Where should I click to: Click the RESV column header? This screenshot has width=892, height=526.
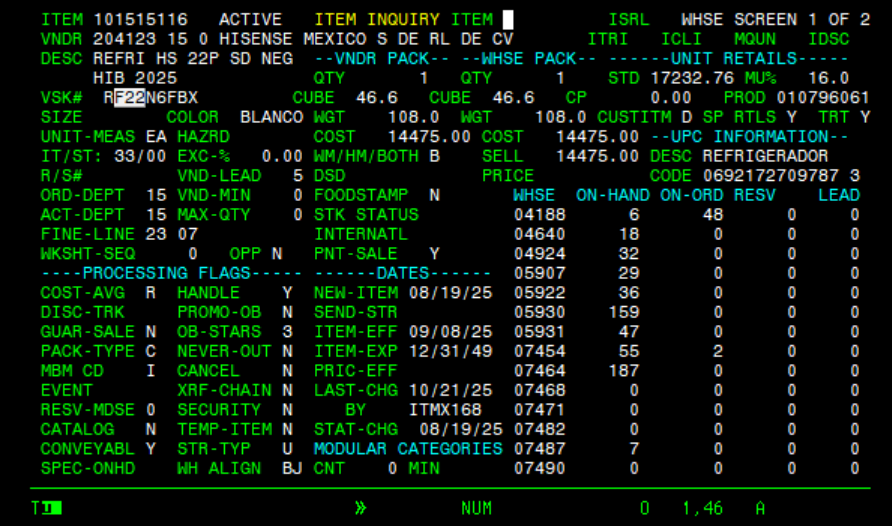click(755, 196)
